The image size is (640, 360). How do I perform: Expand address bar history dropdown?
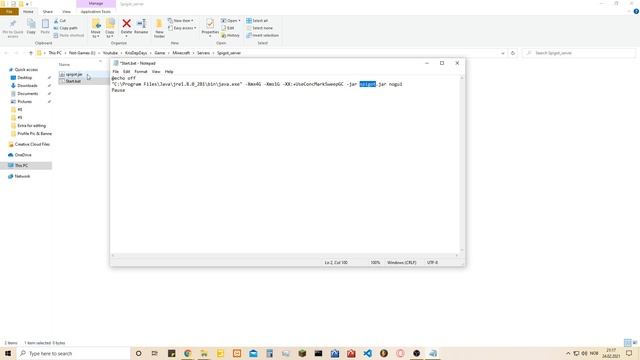(x=503, y=53)
